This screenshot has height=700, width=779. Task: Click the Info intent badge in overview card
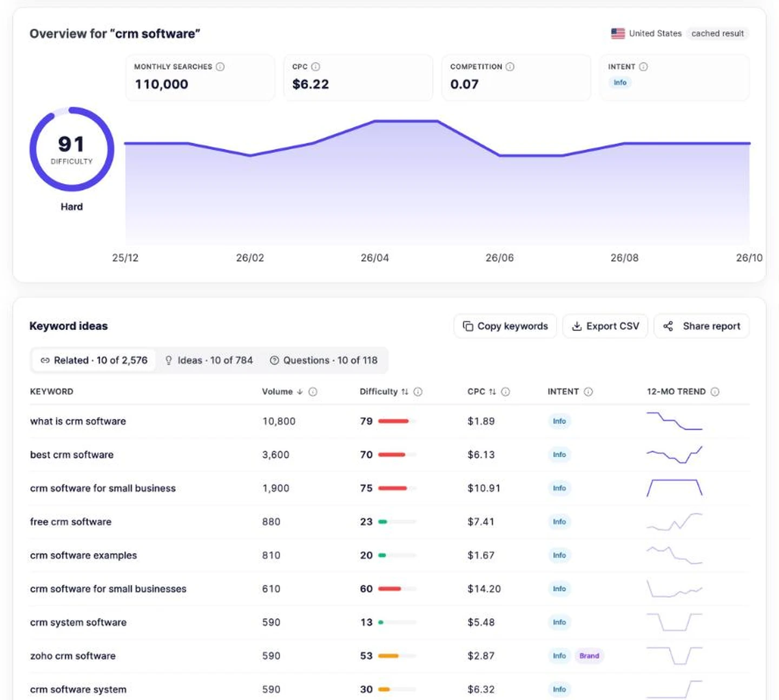tap(620, 83)
